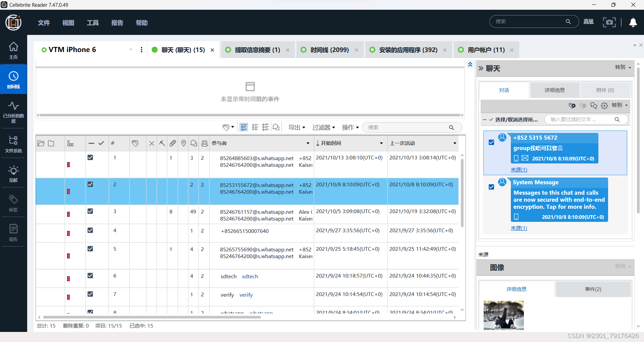
Task: Click the open folder column header icon
Action: (41, 143)
